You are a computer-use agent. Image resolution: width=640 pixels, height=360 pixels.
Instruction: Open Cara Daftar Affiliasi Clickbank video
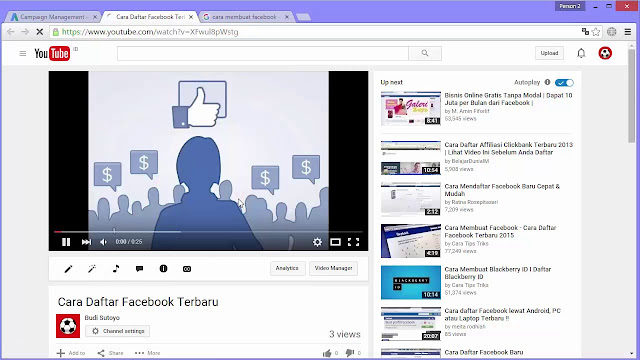pyautogui.click(x=508, y=148)
